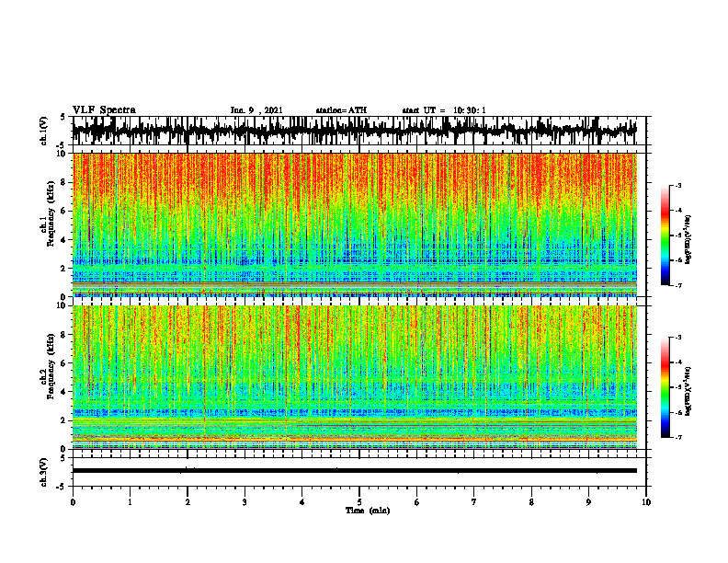This screenshot has height=563, width=728.
Task: Click the ch.2 spectrogram color scale bar
Action: point(665,387)
